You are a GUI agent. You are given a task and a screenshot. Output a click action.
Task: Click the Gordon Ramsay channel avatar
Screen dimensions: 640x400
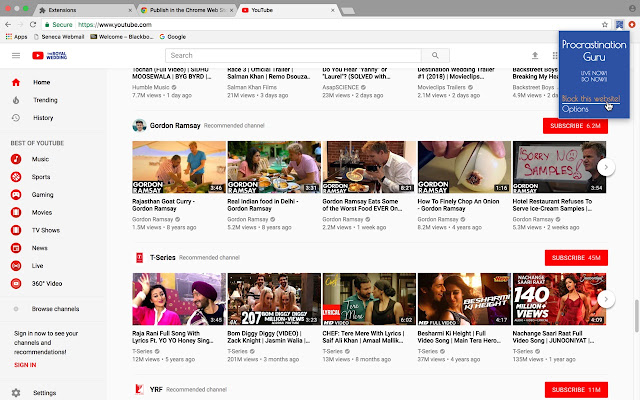(x=139, y=125)
